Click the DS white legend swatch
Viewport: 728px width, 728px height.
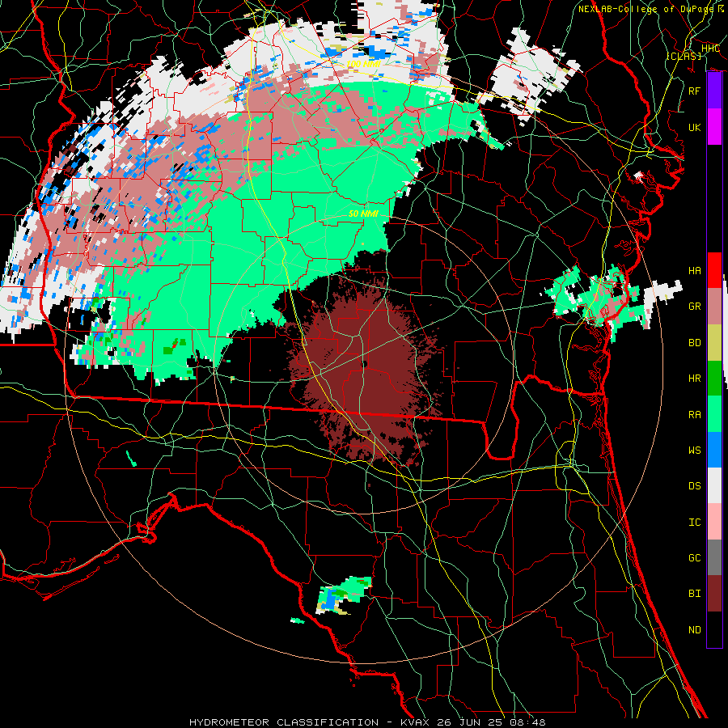(714, 485)
